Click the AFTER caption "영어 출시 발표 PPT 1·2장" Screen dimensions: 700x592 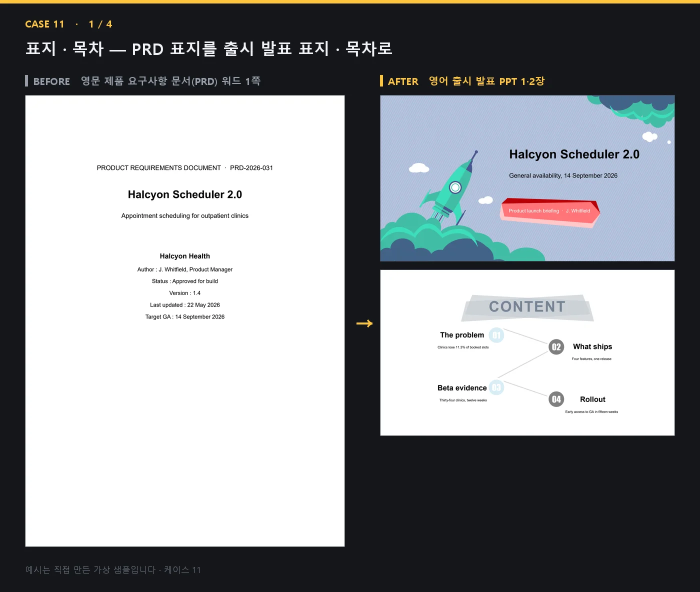[486, 81]
